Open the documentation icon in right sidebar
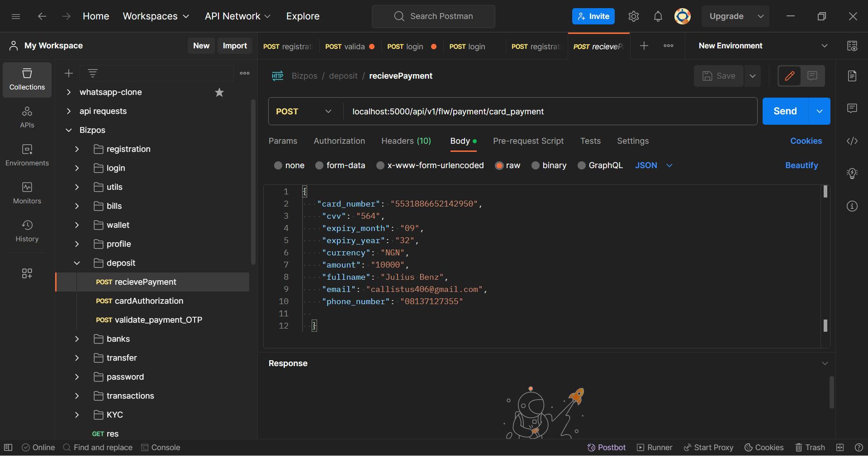This screenshot has width=868, height=456. tap(852, 76)
